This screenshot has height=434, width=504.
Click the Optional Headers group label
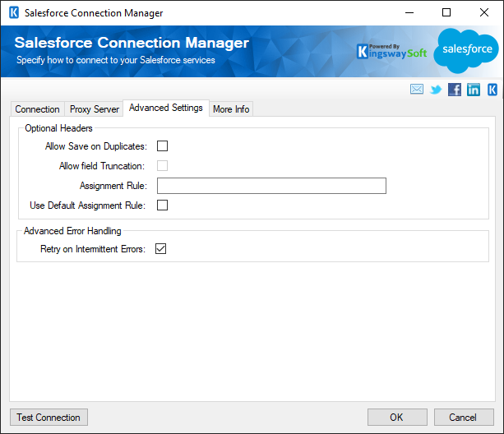pos(58,128)
